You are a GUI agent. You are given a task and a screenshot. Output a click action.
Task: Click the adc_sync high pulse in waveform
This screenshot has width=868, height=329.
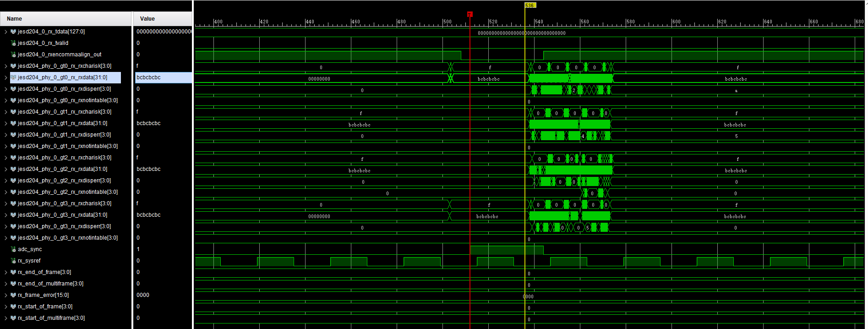tap(507, 250)
